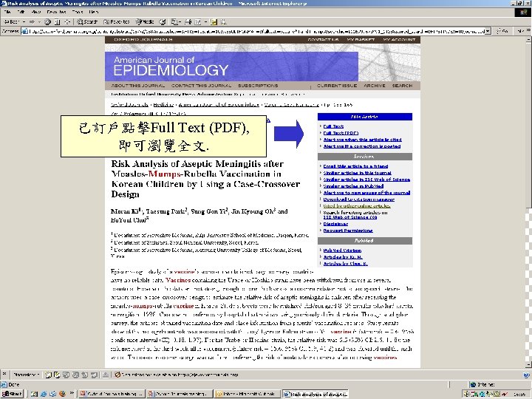Click SEARCH in journal navigation bar
Viewport: 532px width, 399px height.
click(x=402, y=86)
